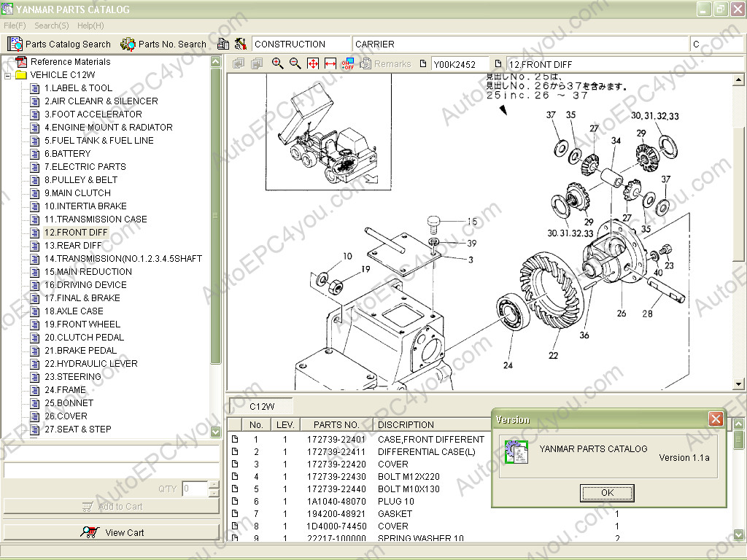747x560 pixels.
Task: Select 13.REAR DIFF in the tree
Action: tap(73, 246)
